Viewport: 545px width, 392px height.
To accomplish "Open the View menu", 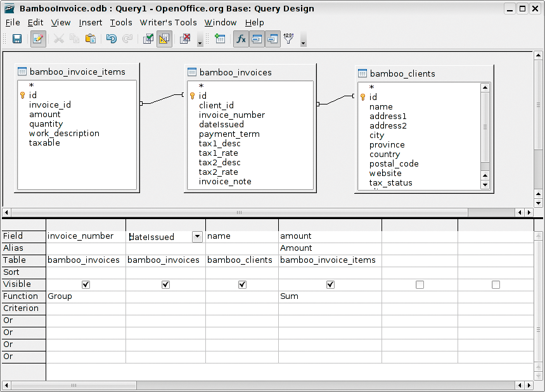I will (x=61, y=23).
